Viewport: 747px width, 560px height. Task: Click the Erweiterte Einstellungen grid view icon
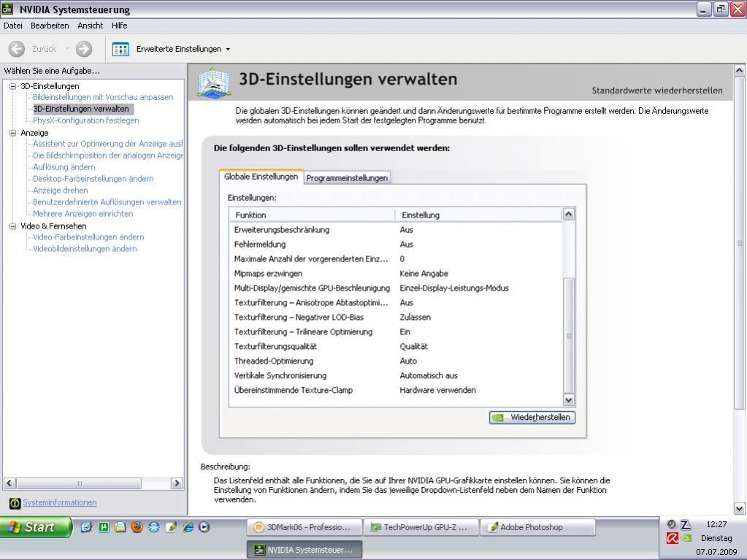click(x=120, y=49)
